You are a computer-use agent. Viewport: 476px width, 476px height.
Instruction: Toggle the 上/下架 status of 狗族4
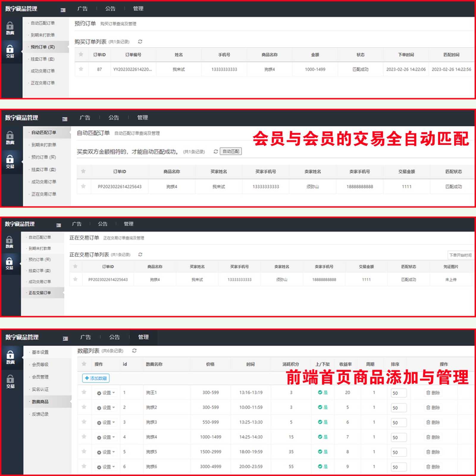[322, 437]
